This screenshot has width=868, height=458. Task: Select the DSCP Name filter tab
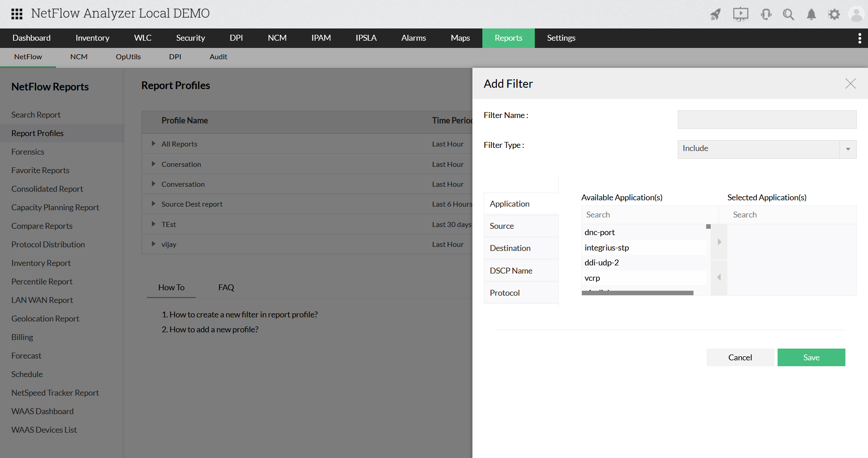pyautogui.click(x=521, y=271)
